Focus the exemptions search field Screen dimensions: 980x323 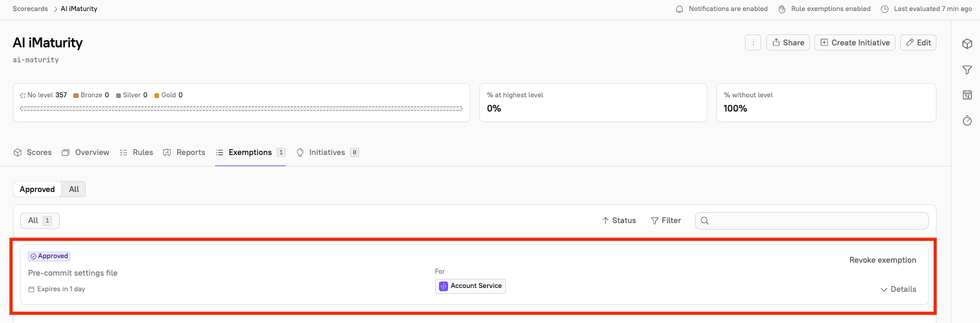[811, 221]
